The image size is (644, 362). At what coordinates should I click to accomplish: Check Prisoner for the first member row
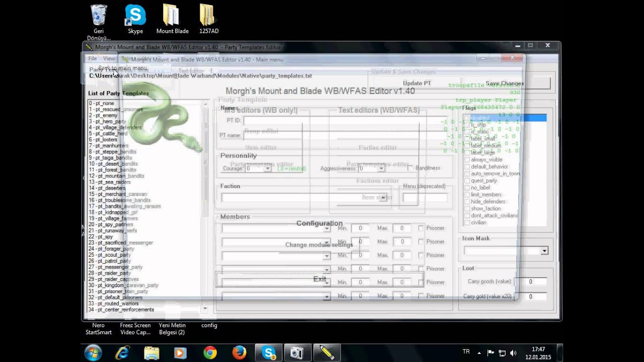[x=421, y=228]
